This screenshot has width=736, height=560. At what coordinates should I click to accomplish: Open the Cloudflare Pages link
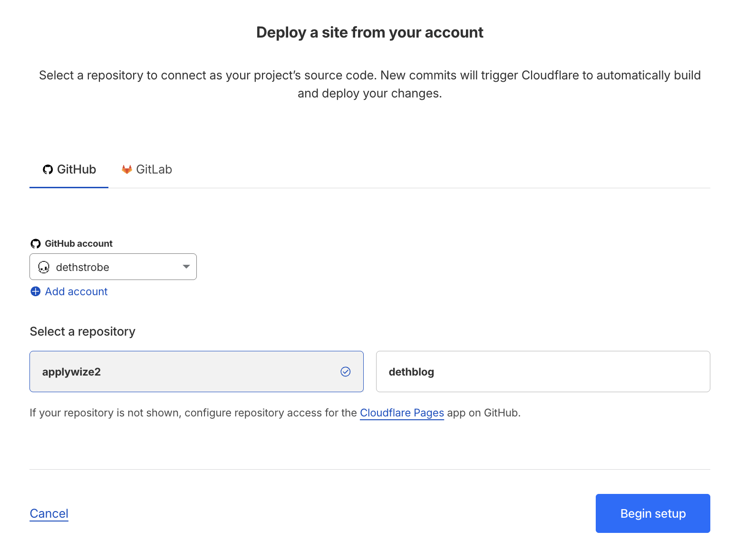pos(402,413)
